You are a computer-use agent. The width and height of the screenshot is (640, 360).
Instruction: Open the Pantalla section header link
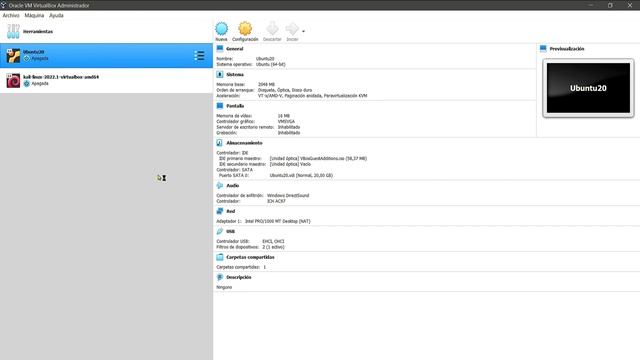[x=235, y=106]
